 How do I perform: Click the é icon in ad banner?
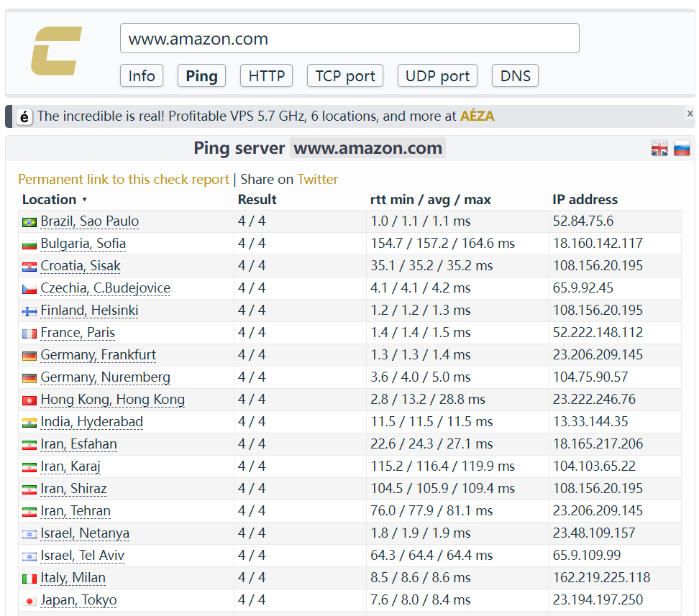[24, 117]
